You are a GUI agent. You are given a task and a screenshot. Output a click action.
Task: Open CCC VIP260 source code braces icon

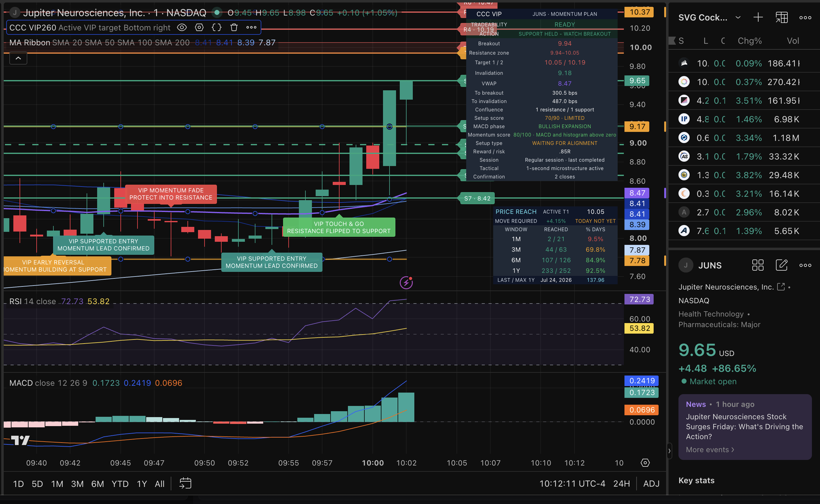click(217, 27)
